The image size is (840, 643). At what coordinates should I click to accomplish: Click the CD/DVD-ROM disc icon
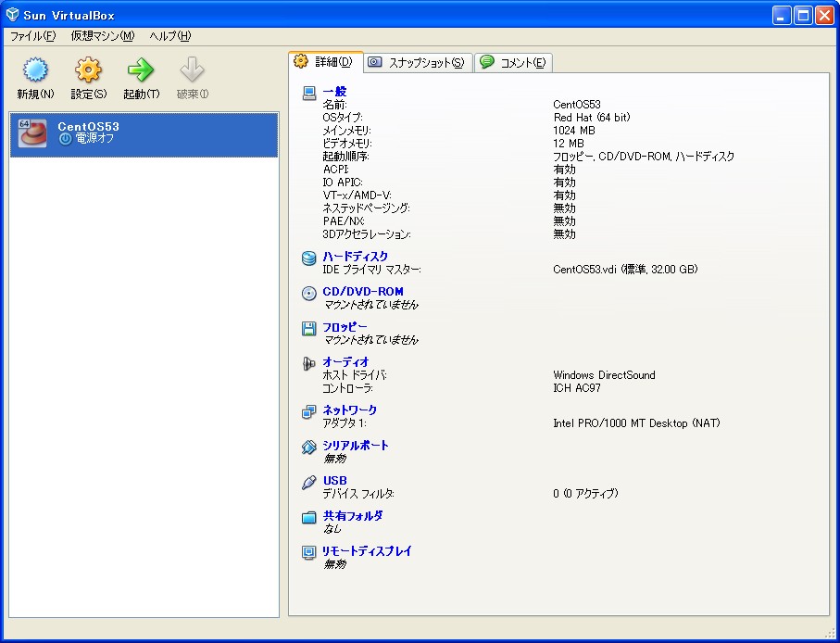309,294
